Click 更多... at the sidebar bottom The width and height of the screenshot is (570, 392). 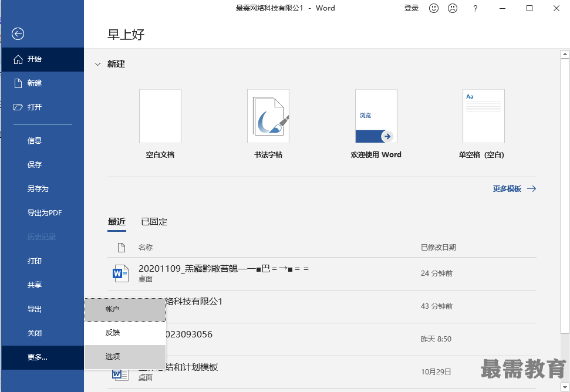pyautogui.click(x=42, y=357)
